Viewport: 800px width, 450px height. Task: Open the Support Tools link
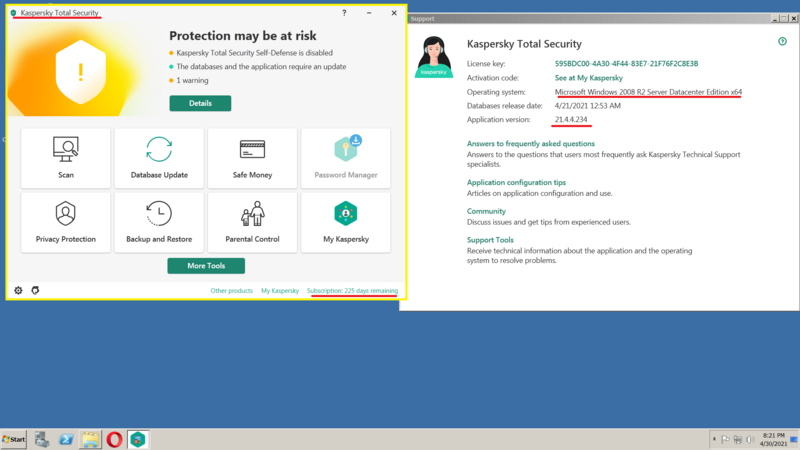tap(490, 240)
